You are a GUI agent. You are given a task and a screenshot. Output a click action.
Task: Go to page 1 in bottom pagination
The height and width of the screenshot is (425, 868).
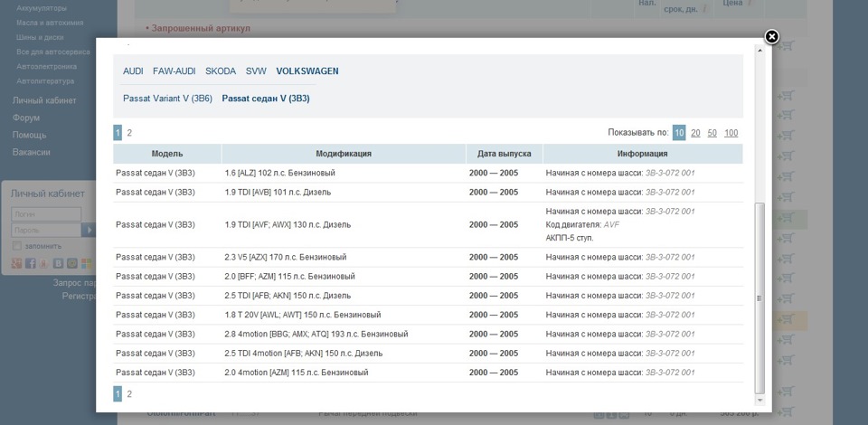tap(118, 394)
